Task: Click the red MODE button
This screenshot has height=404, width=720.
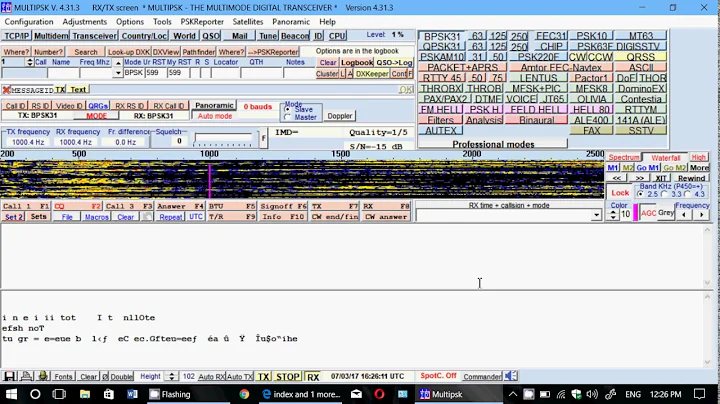Action: [x=96, y=116]
